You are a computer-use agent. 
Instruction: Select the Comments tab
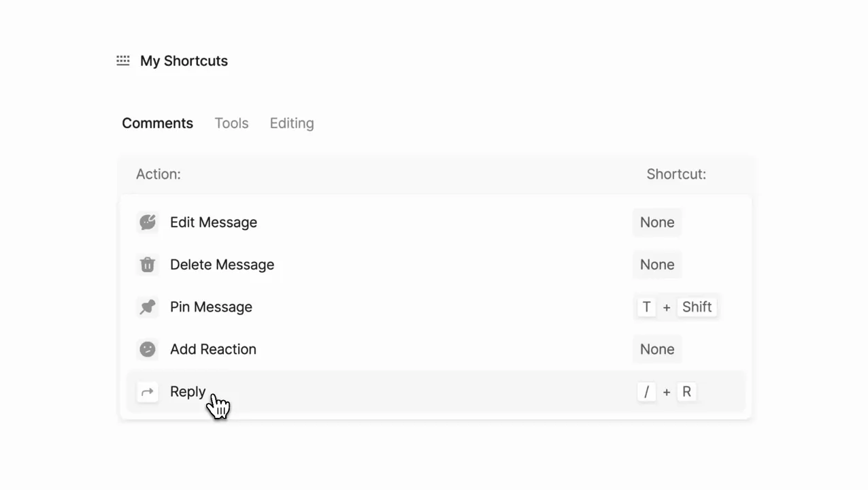pos(157,123)
